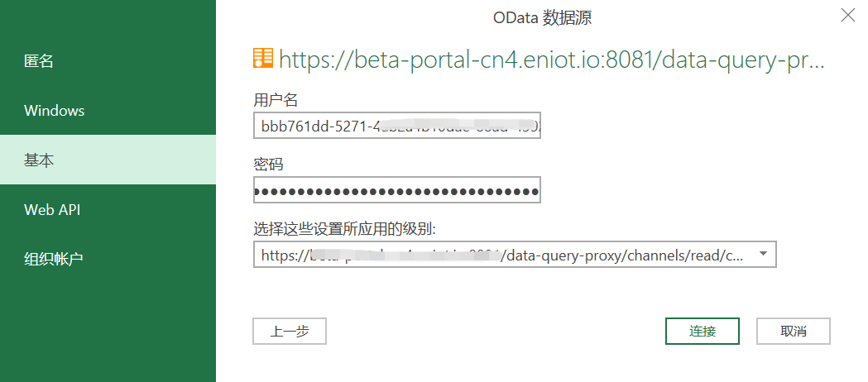The height and width of the screenshot is (382, 868).
Task: Focus the 密码 password field
Action: (x=396, y=191)
